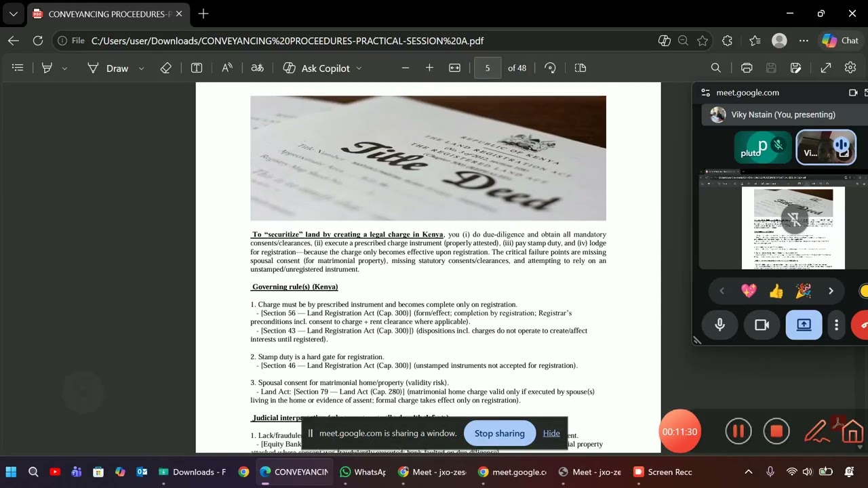
Task: Expand the Ask Copilot dropdown arrow
Action: click(359, 68)
